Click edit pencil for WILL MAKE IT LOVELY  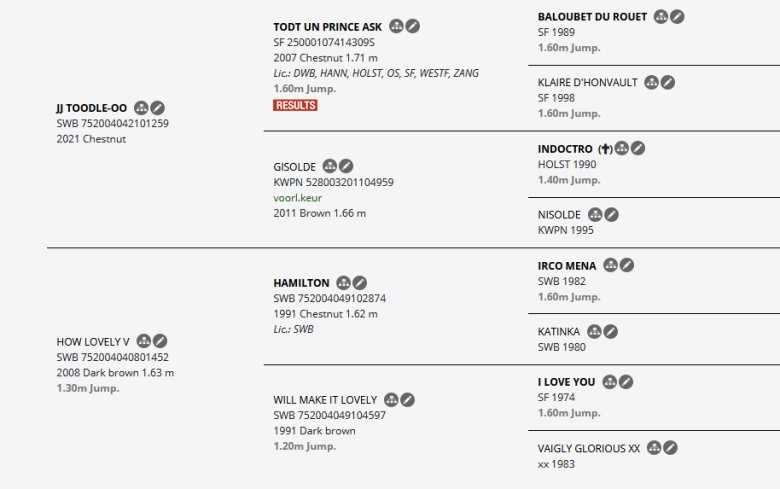point(407,399)
